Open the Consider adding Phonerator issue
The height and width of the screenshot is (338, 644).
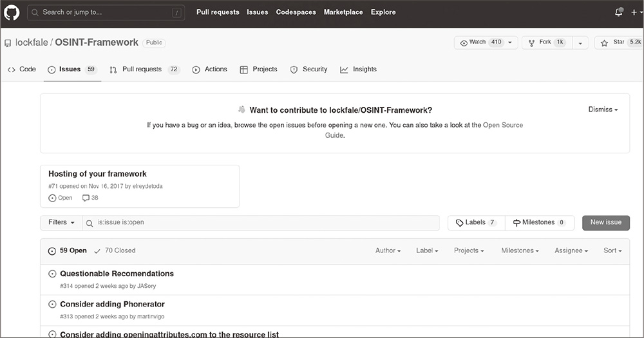tap(112, 304)
